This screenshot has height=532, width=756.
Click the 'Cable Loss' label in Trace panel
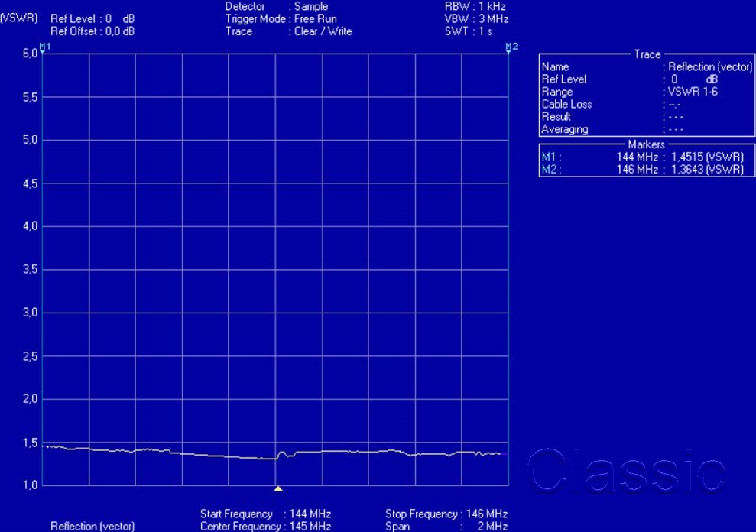[566, 104]
